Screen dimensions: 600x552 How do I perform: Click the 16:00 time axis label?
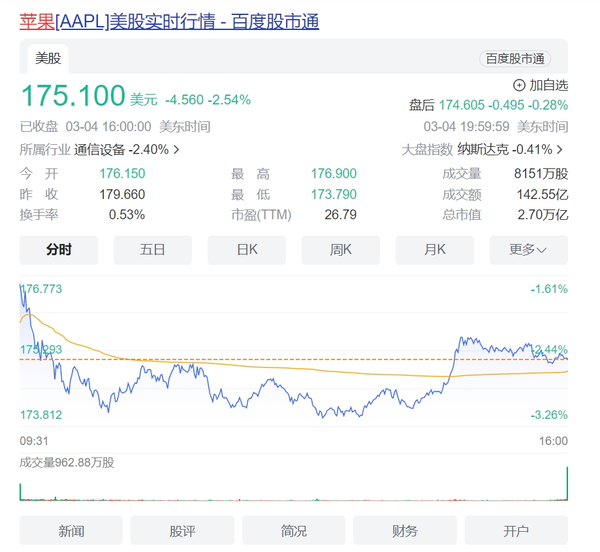pyautogui.click(x=553, y=441)
